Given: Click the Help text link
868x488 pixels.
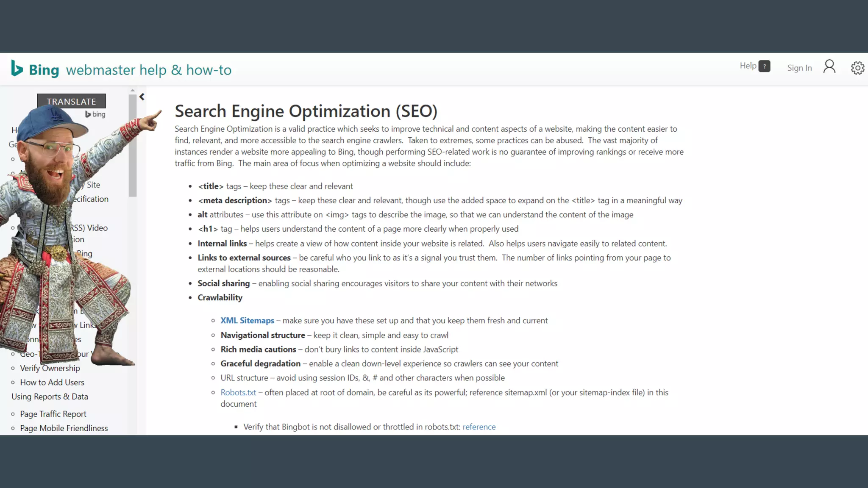Looking at the screenshot, I should tap(748, 66).
